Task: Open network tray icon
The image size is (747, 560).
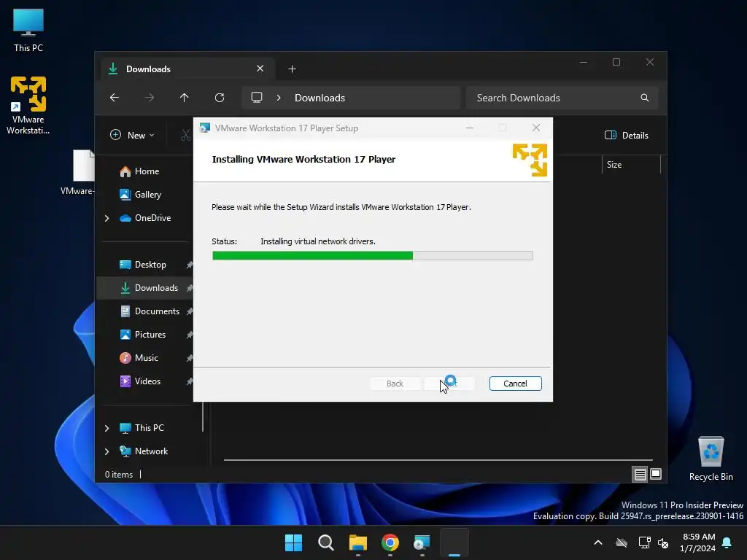Action: coord(645,542)
